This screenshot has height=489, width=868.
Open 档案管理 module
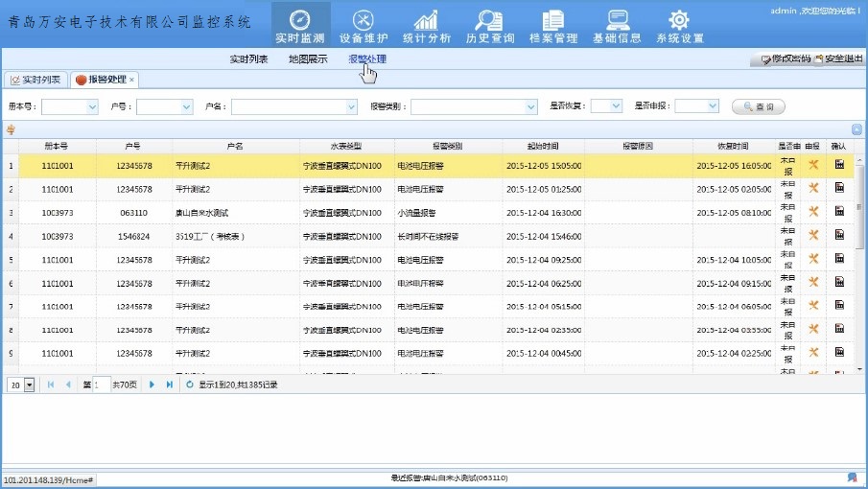click(553, 26)
